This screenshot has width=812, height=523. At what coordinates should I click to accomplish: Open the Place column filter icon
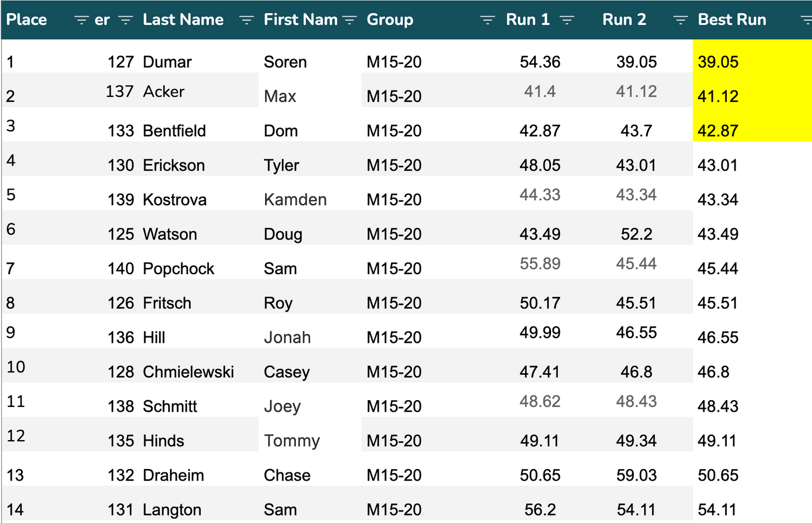(x=81, y=20)
